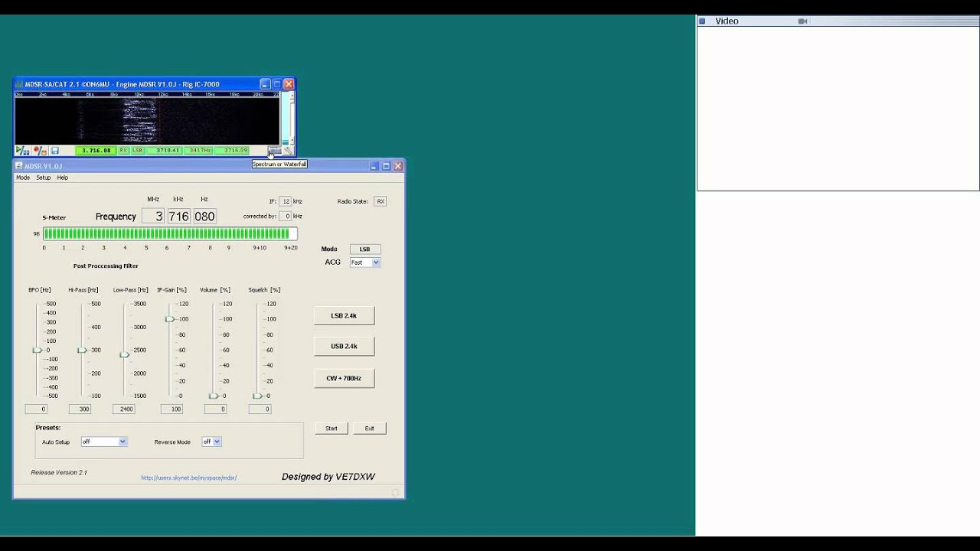Maximize the MDSR-SA/CAT window

(276, 84)
